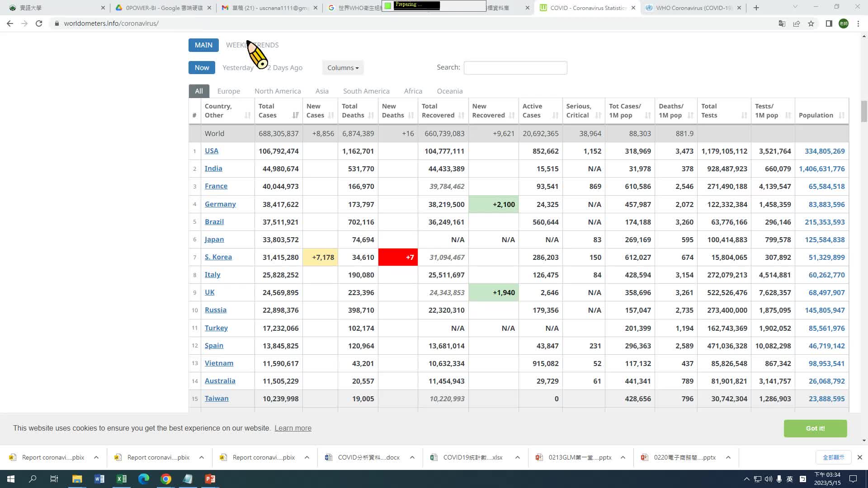Open Excel from taskbar

121,479
